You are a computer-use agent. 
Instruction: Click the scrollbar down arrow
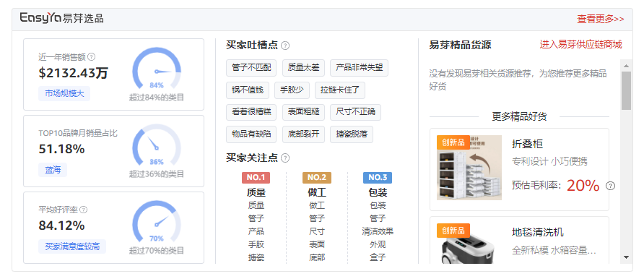tap(626, 257)
